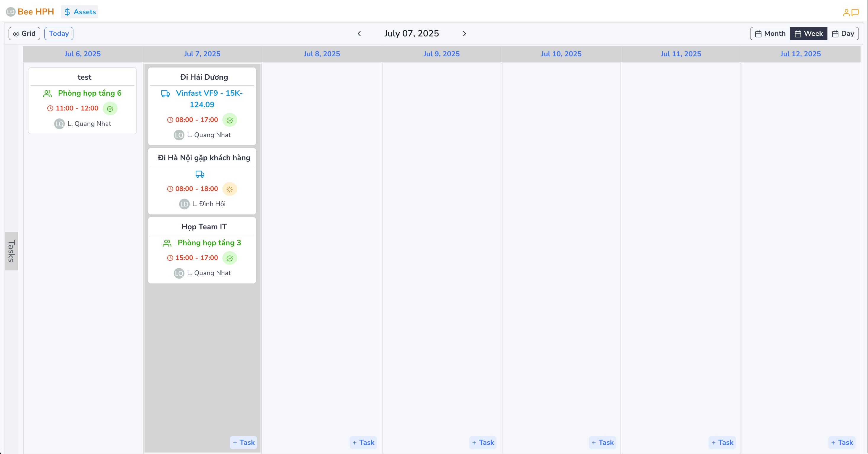Image resolution: width=868 pixels, height=454 pixels.
Task: Click L. Đình Hội's avatar on his trip card
Action: [x=184, y=204]
